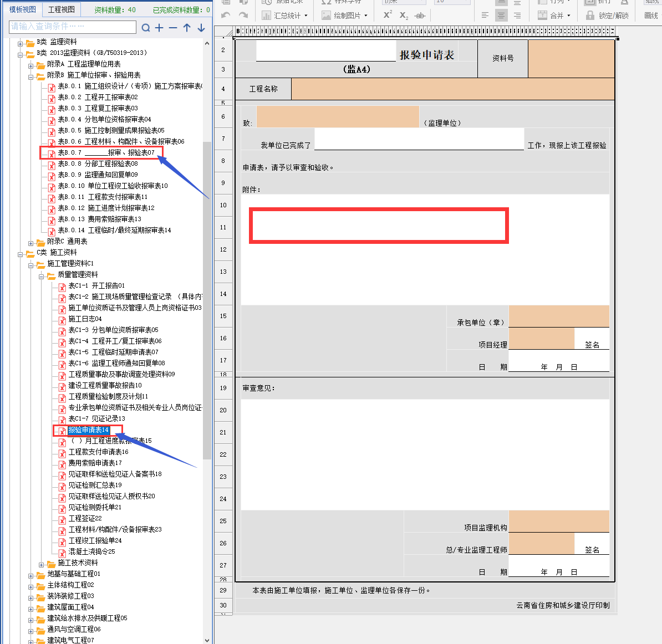Click the 绘制图片 picture icon

coord(326,16)
